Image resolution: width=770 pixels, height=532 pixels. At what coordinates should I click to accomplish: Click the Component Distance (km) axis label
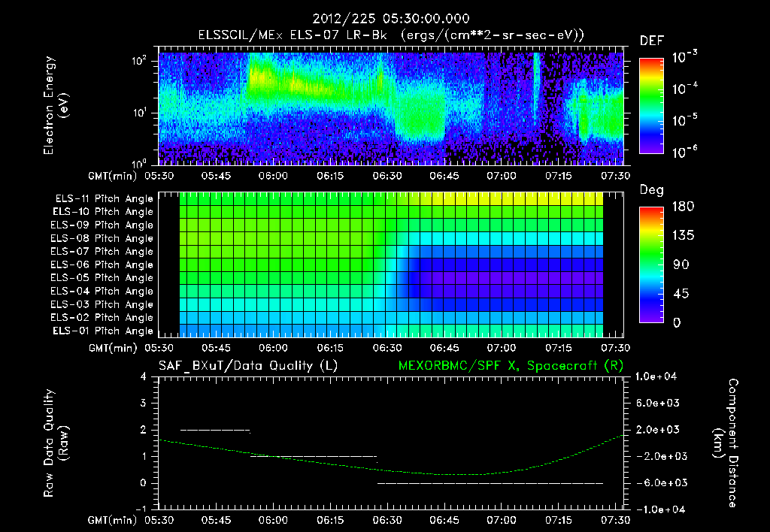(x=726, y=443)
